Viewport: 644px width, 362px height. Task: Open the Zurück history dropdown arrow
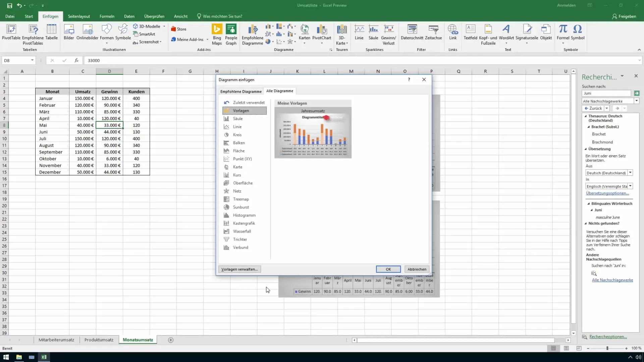tap(607, 108)
